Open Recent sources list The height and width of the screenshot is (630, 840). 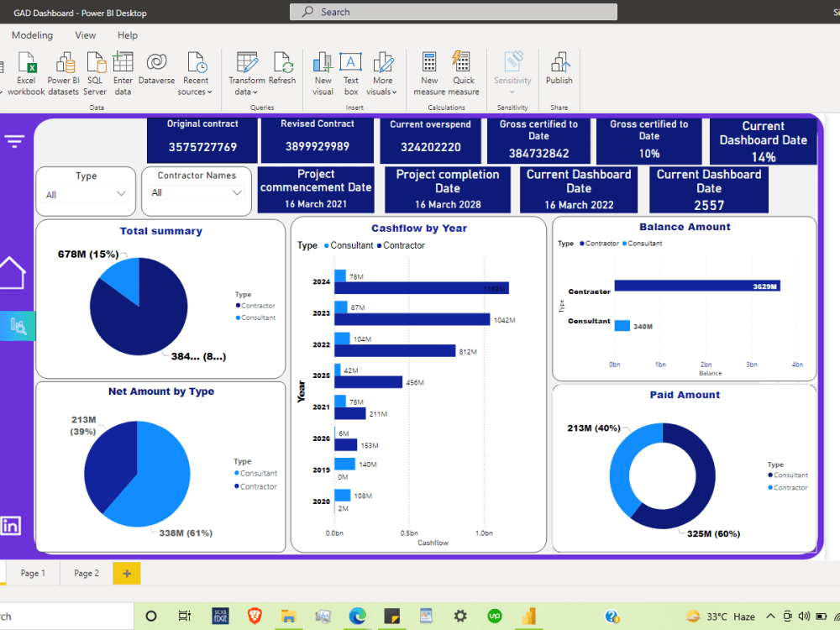[195, 74]
